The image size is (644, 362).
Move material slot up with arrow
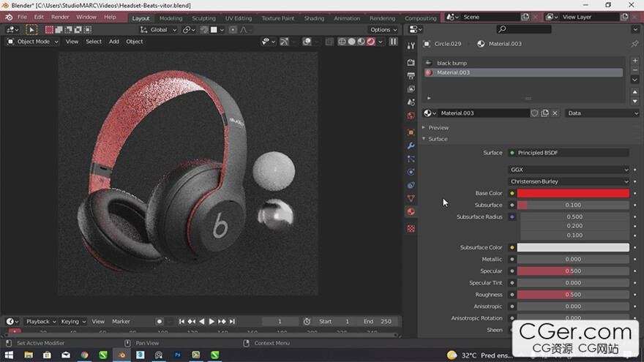[x=635, y=92]
